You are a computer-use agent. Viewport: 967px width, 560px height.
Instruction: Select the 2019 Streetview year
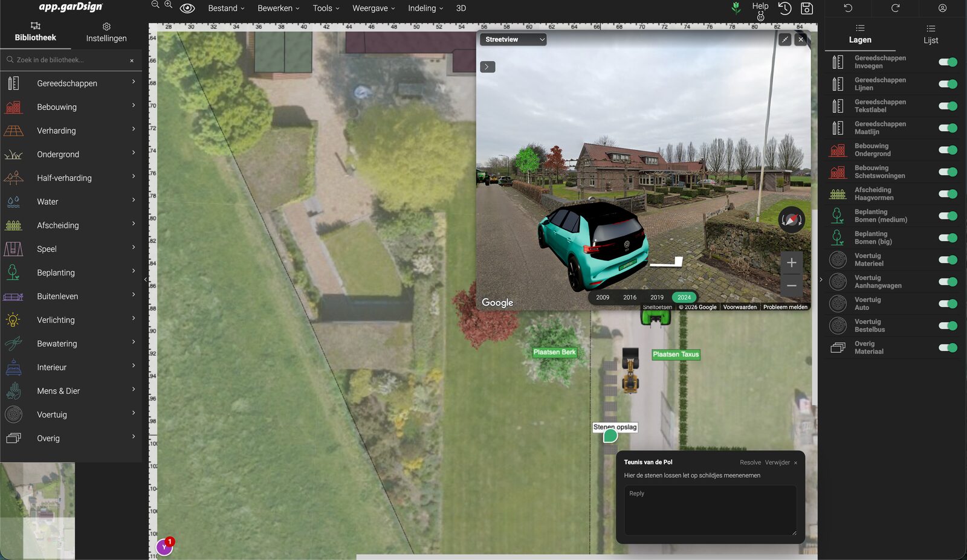coord(657,297)
